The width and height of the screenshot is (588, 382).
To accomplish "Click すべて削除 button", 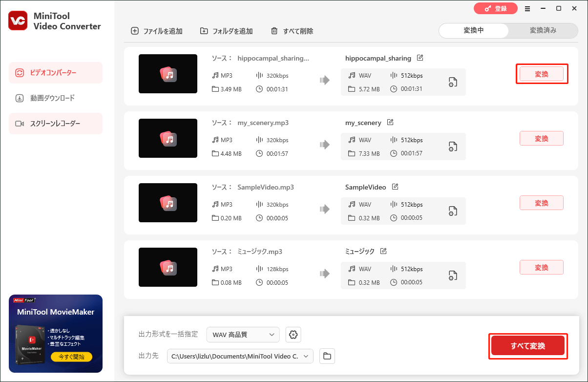I will [292, 31].
